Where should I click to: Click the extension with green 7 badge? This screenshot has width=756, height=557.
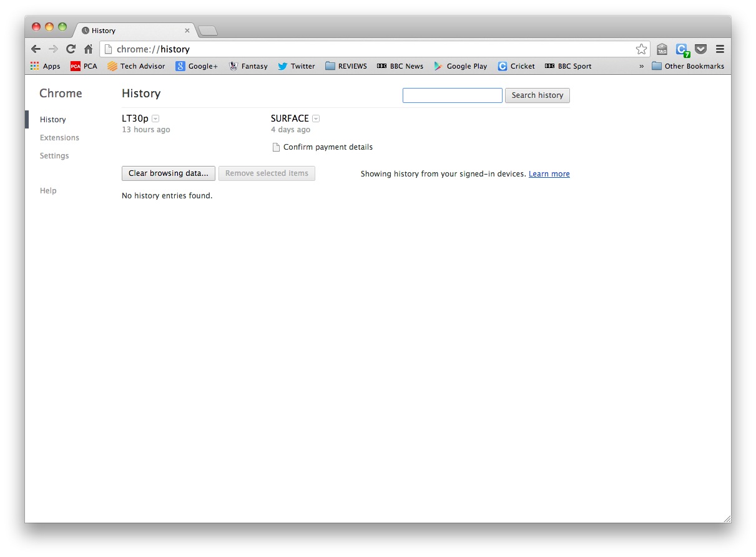click(682, 49)
